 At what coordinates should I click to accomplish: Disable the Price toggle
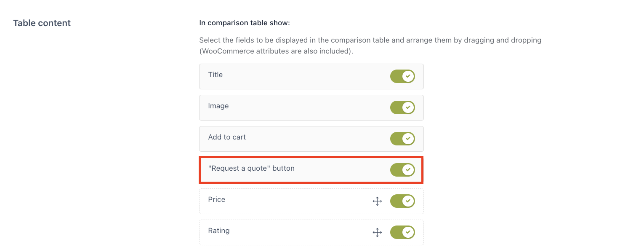[402, 201]
